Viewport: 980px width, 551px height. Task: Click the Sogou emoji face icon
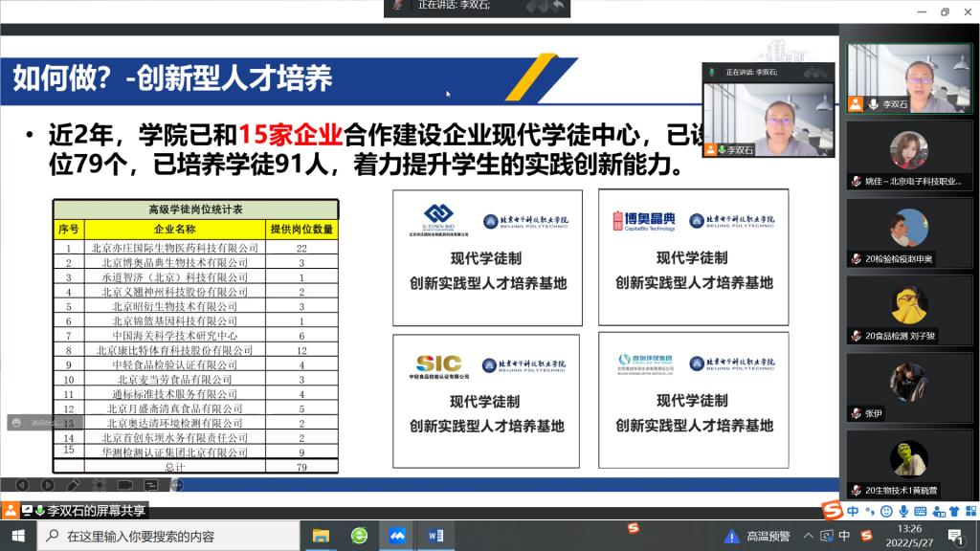[x=887, y=512]
